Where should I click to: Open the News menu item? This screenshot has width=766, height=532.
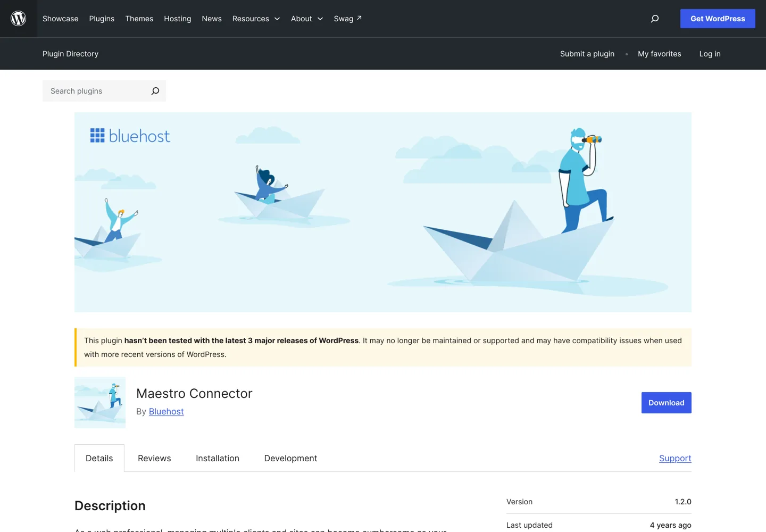pyautogui.click(x=212, y=19)
